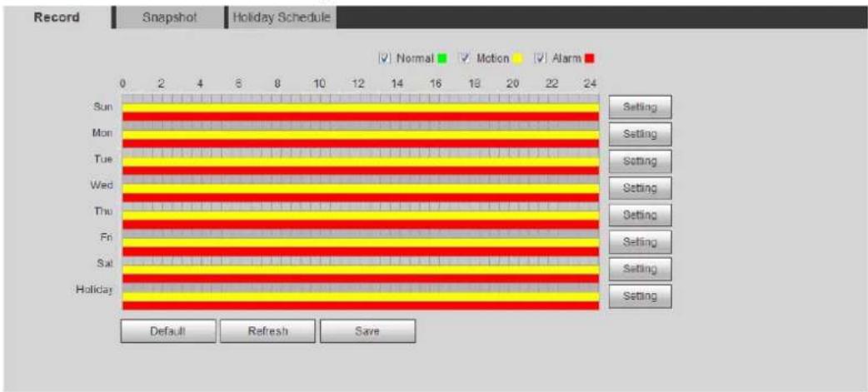This screenshot has width=868, height=392.
Task: Click Friday's gray normal timeline row
Action: click(361, 233)
